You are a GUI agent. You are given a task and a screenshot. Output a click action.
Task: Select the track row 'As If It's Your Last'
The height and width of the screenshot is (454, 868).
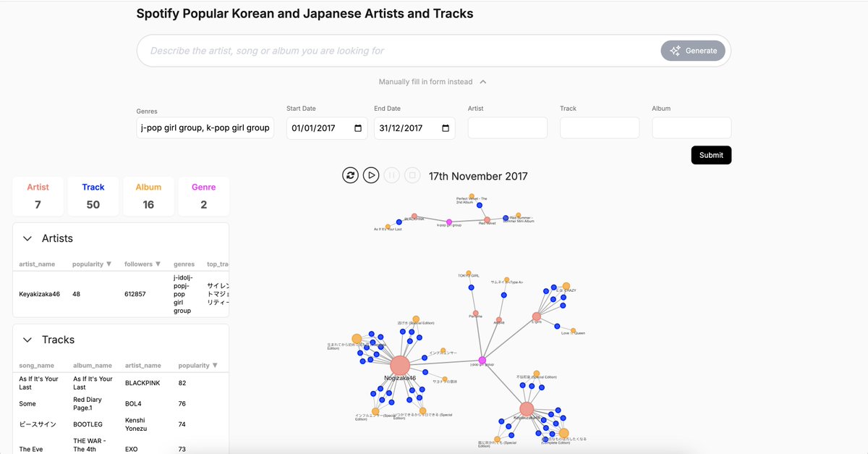click(x=121, y=383)
